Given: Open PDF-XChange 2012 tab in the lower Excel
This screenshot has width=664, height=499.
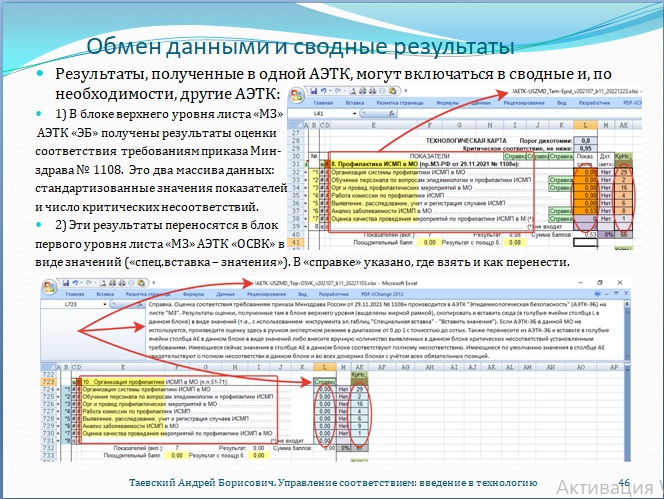Looking at the screenshot, I should 382,294.
